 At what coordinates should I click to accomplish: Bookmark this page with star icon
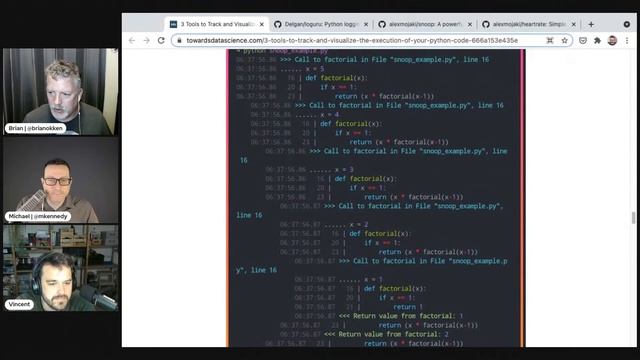click(x=564, y=40)
